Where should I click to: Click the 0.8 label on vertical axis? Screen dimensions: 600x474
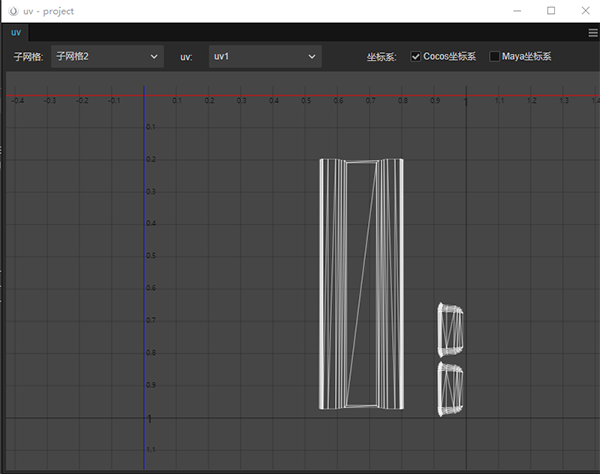[x=151, y=352]
